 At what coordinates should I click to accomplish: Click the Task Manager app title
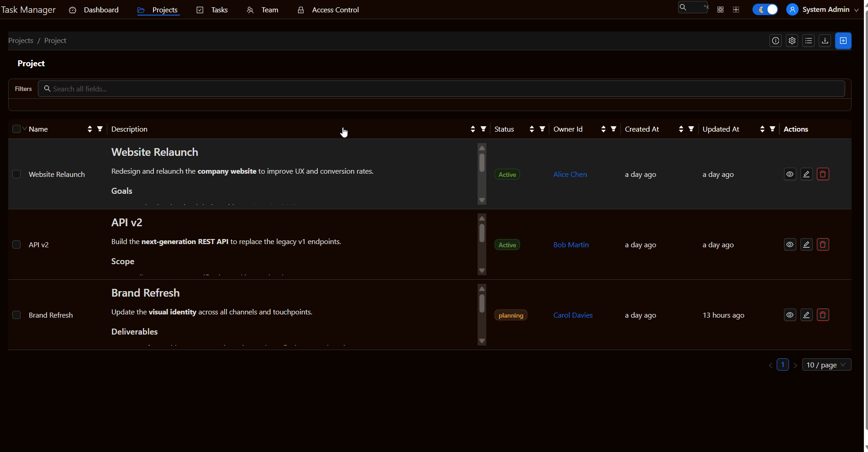coord(28,10)
